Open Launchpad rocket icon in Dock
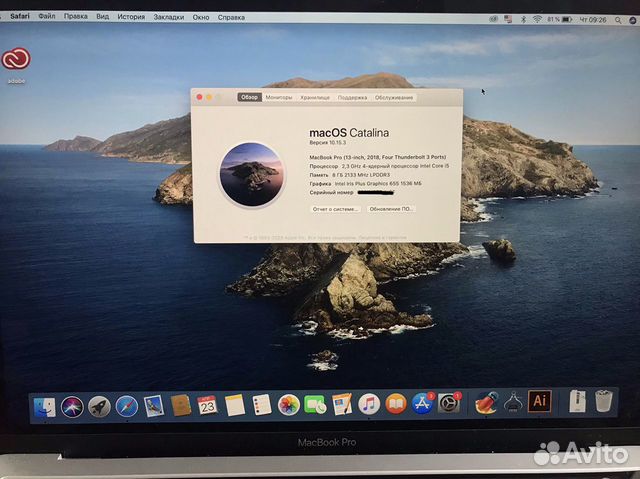 pyautogui.click(x=99, y=406)
